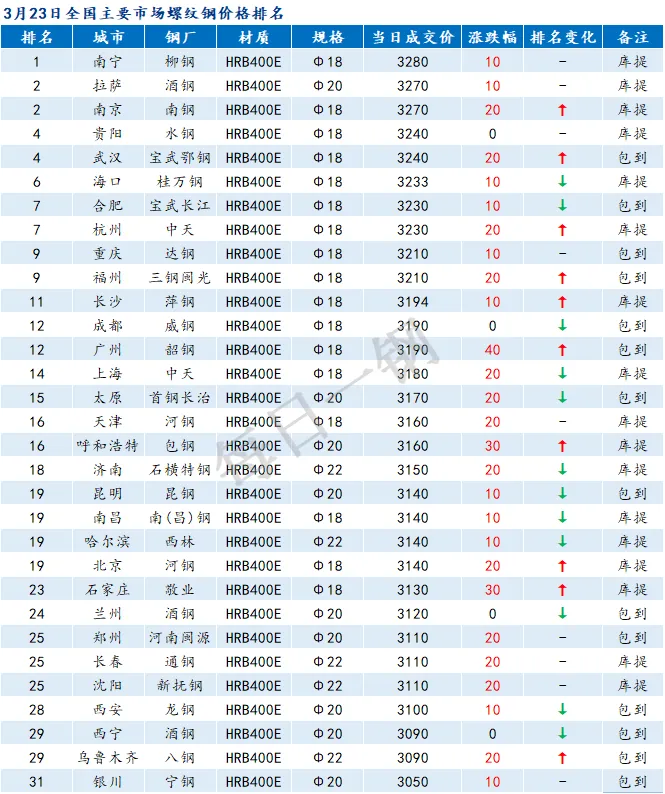Click the table title 全国主要市场螺纹钢价格排名
This screenshot has width=665, height=794.
[x=174, y=13]
